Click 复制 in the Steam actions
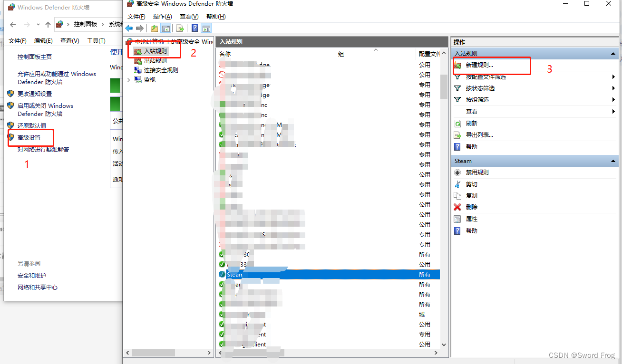 (471, 195)
